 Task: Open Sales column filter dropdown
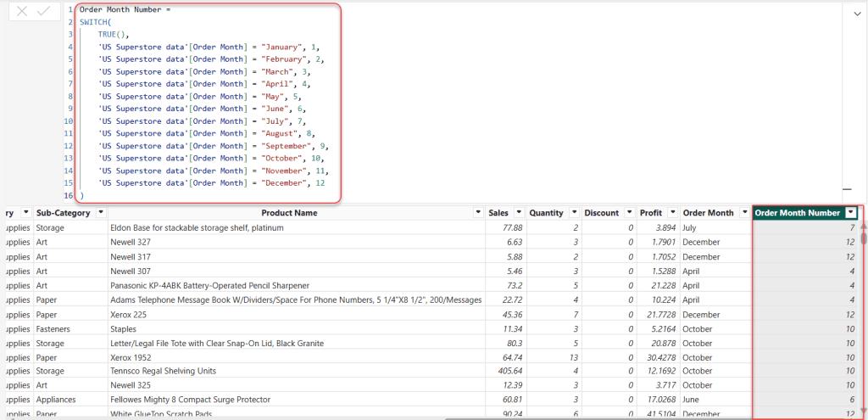point(519,213)
